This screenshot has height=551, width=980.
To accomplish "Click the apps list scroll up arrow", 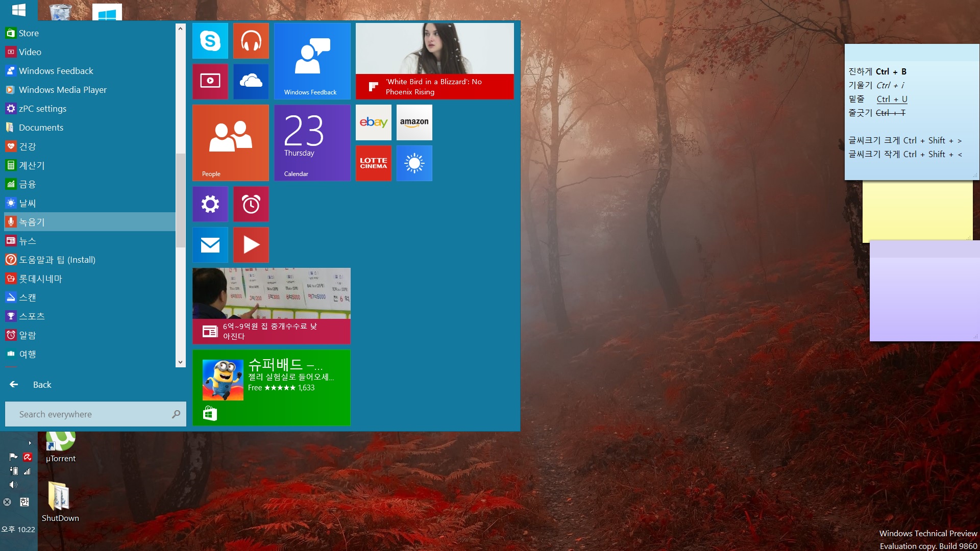I will pos(180,29).
